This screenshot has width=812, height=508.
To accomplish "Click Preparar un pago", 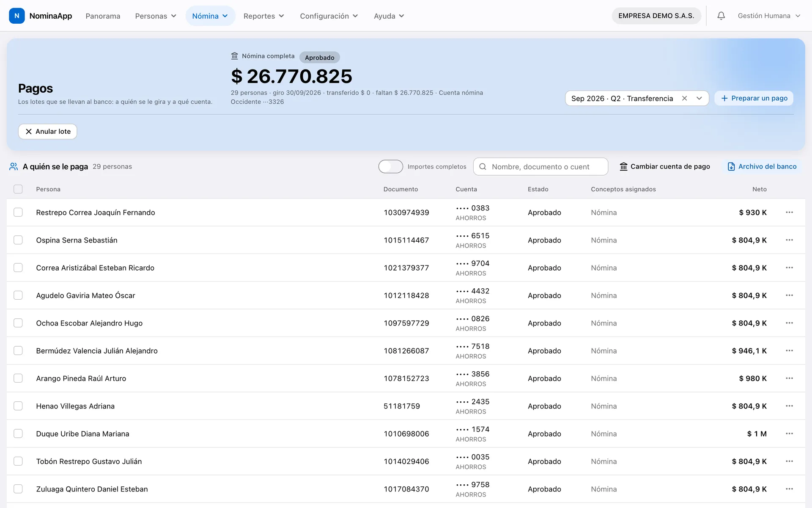I will [754, 98].
